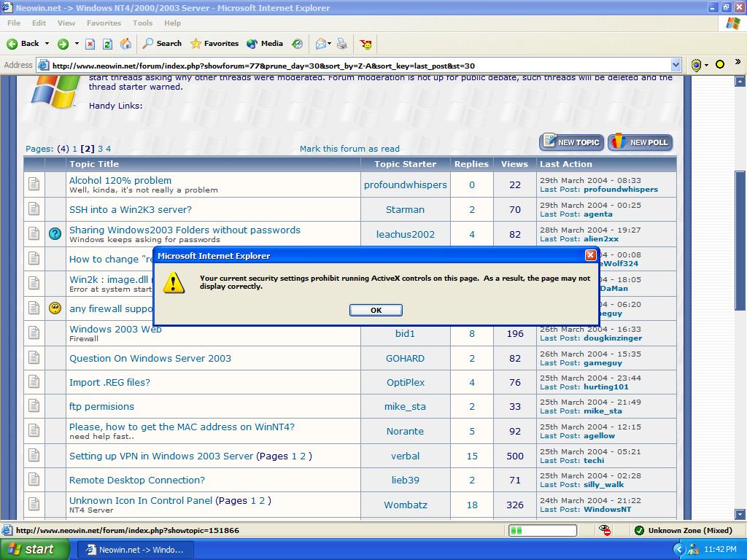Open the Tools menu
Screen dimensions: 747x560
tap(142, 23)
